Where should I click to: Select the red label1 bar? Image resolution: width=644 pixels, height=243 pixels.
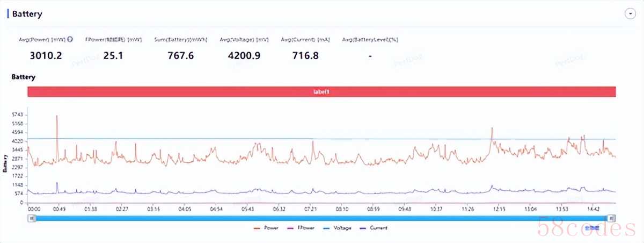click(x=321, y=92)
